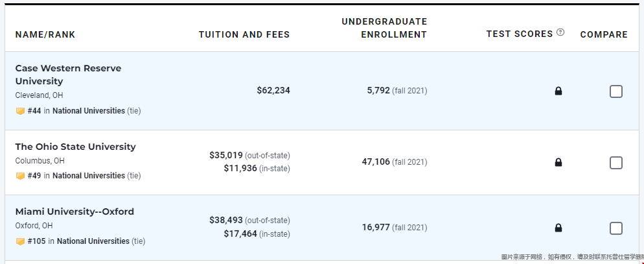
Task: Click lock icon in Miami University row
Action: point(558,228)
